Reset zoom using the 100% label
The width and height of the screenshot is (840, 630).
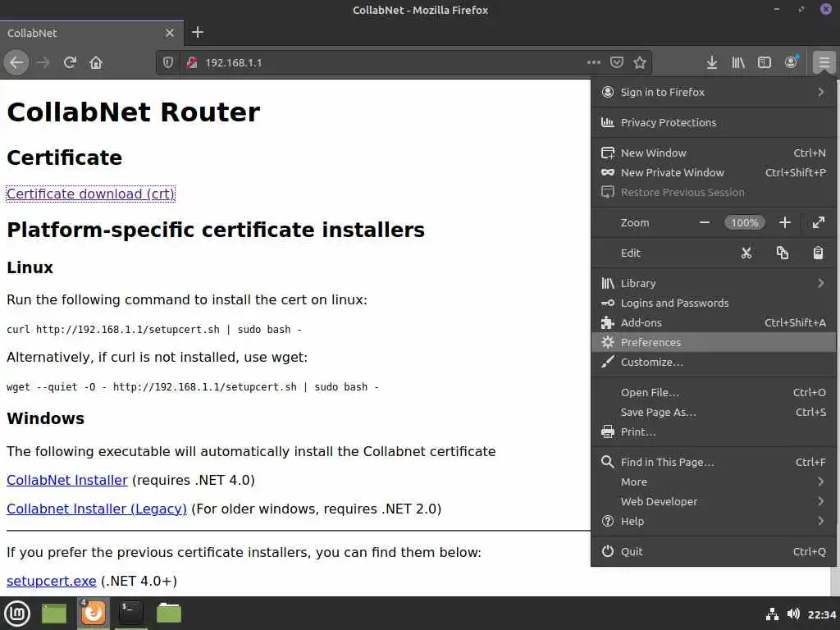tap(745, 222)
